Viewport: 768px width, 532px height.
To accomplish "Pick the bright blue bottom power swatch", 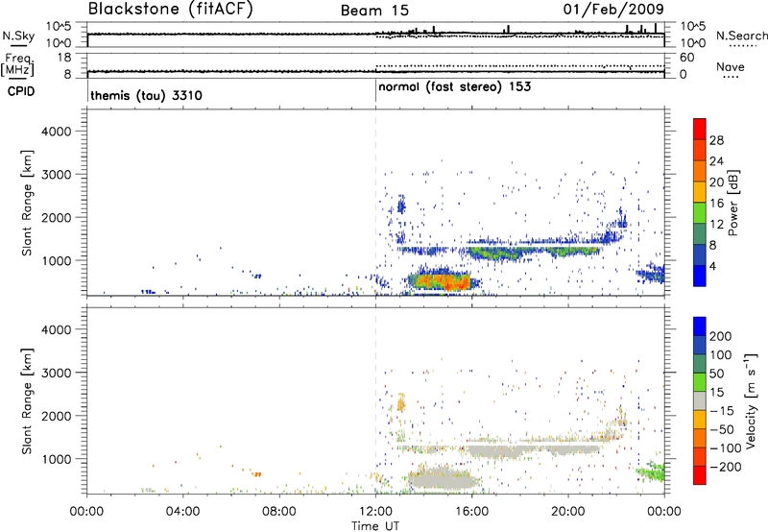I will tap(700, 276).
